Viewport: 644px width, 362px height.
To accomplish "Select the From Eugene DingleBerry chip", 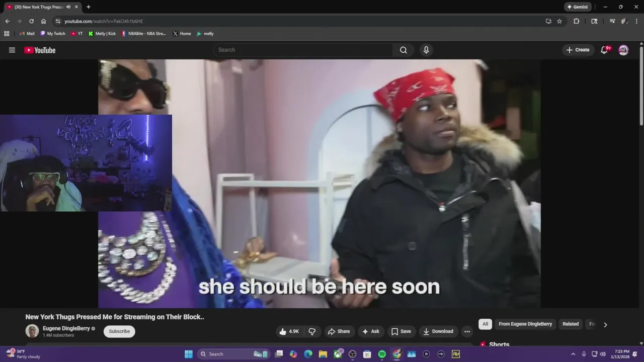I will pyautogui.click(x=525, y=324).
